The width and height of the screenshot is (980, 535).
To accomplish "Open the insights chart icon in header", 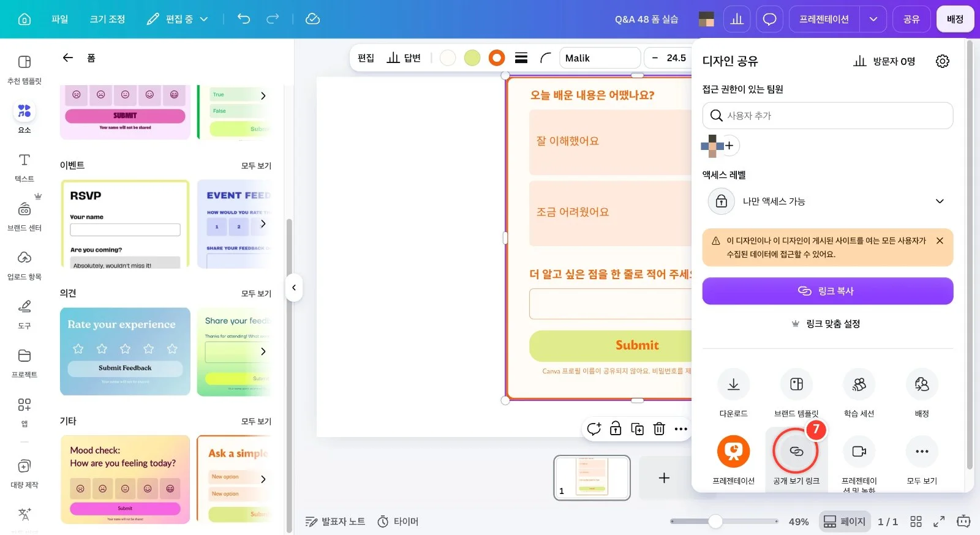I will (737, 19).
